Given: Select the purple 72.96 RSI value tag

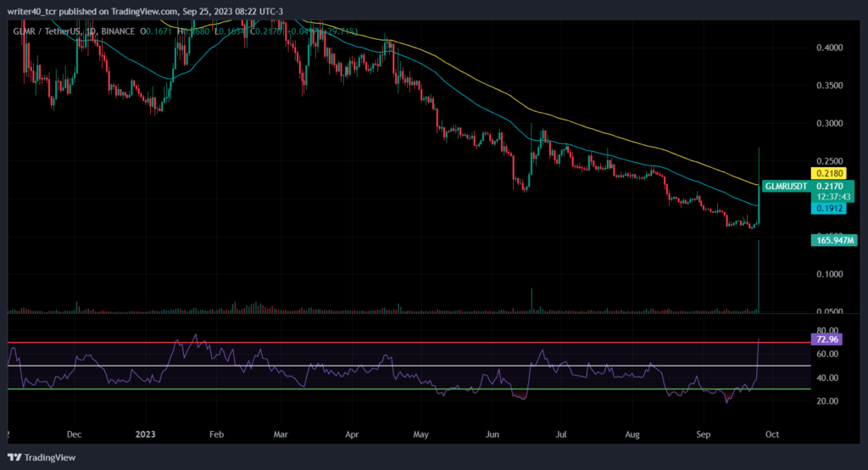Looking at the screenshot, I should point(826,339).
